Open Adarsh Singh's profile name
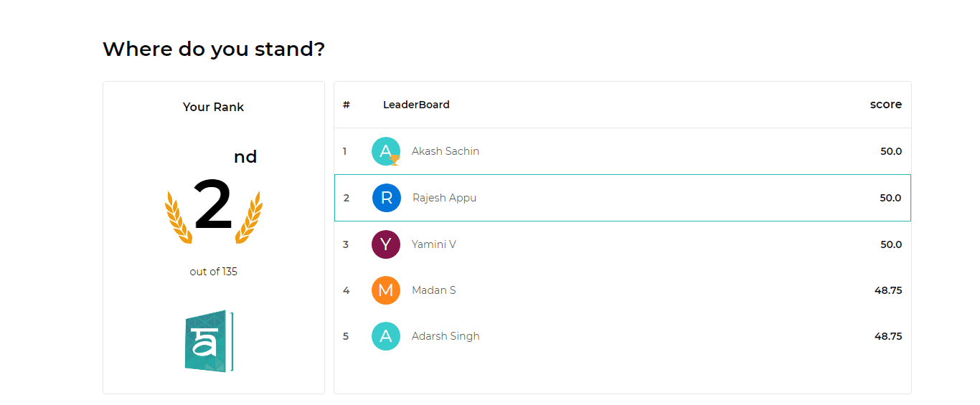980x405 pixels. [446, 336]
